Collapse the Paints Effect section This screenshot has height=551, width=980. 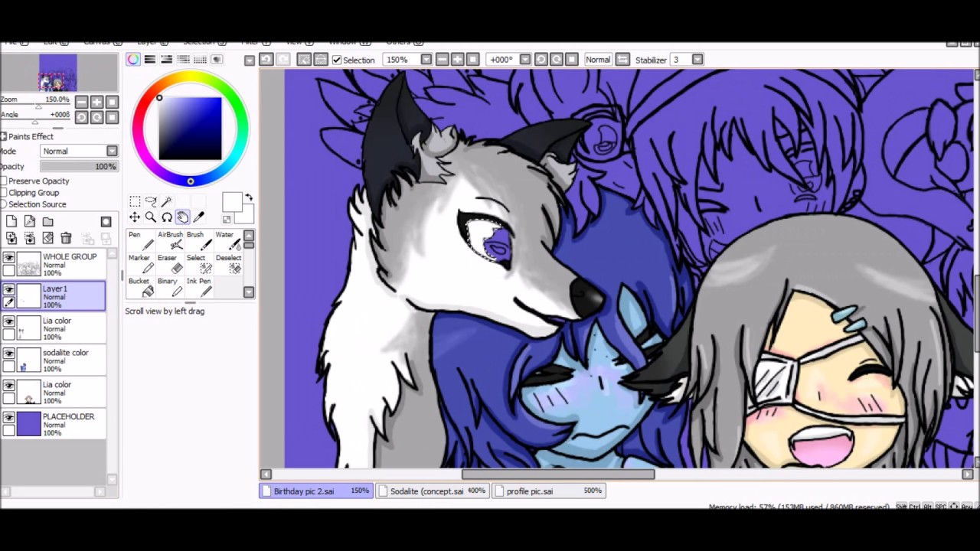click(x=3, y=136)
